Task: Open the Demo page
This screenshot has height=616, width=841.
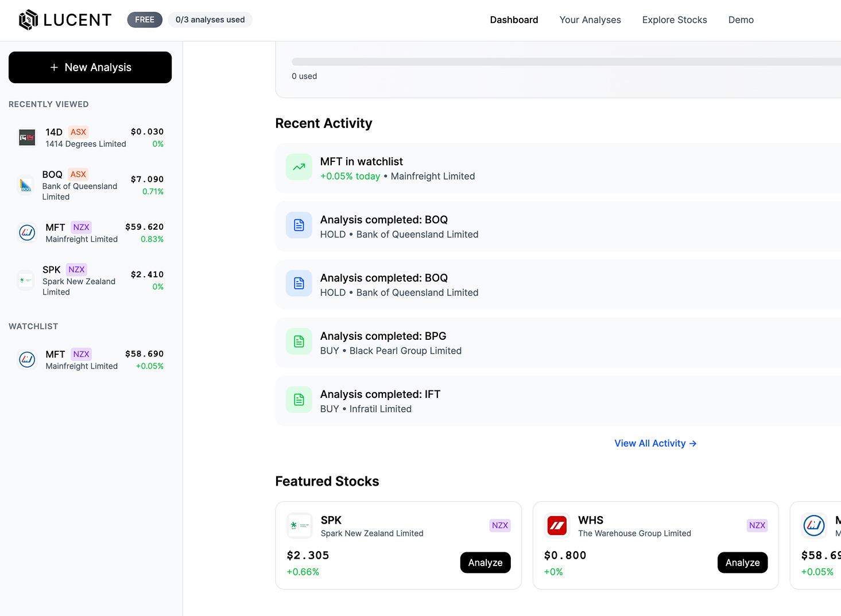Action: pos(741,20)
